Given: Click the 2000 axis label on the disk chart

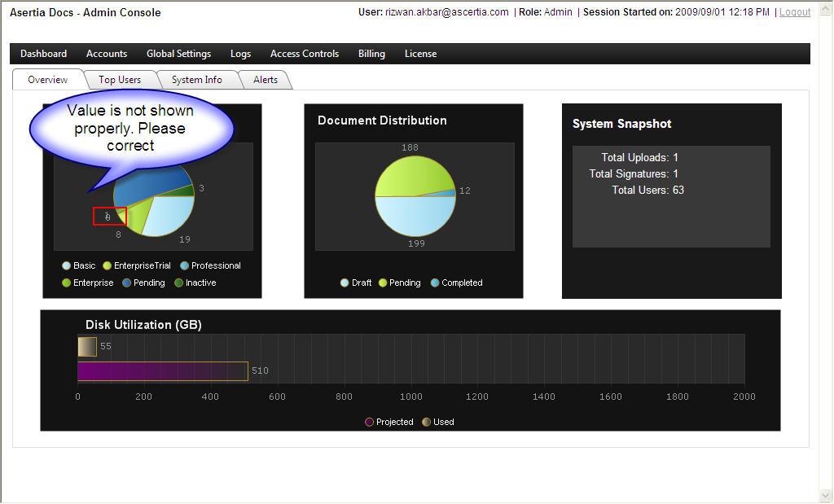Looking at the screenshot, I should click(744, 397).
